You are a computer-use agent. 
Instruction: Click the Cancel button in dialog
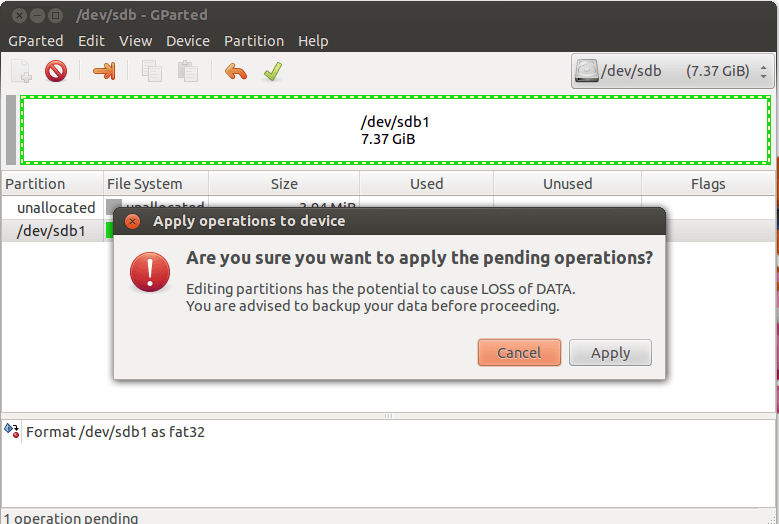point(519,353)
